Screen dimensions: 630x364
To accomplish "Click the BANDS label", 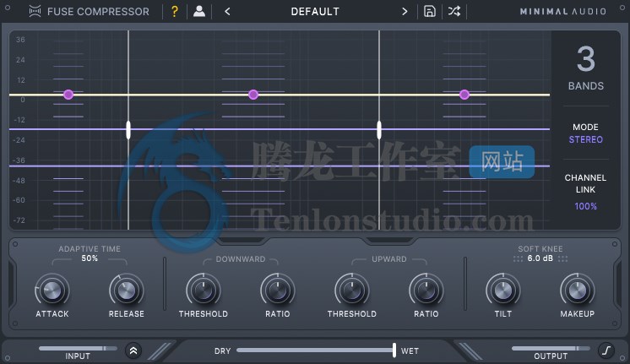I will pyautogui.click(x=586, y=85).
